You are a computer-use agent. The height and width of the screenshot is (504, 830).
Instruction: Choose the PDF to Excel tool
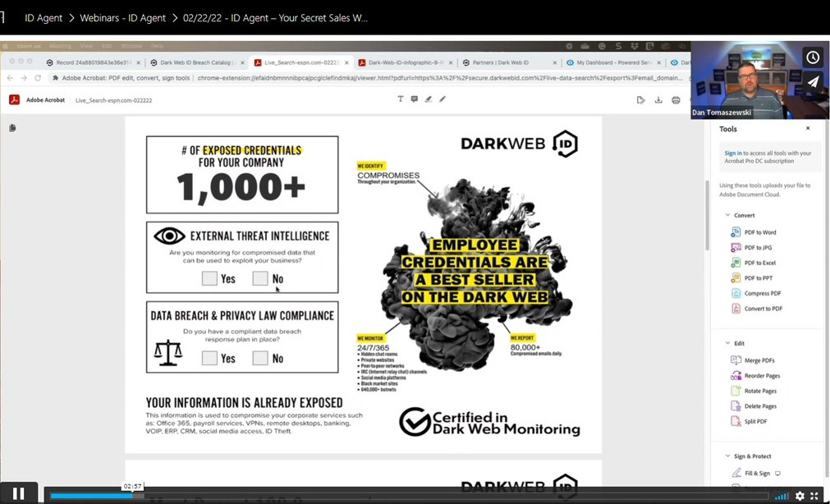(760, 263)
